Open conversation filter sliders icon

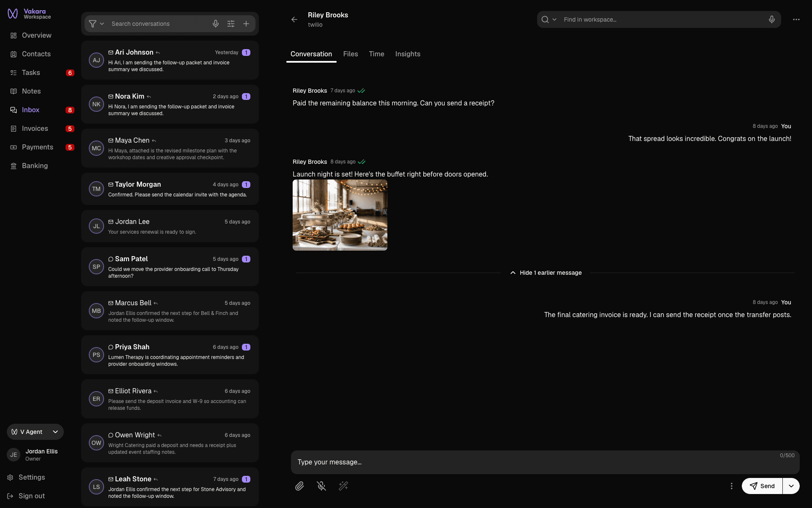tap(231, 24)
